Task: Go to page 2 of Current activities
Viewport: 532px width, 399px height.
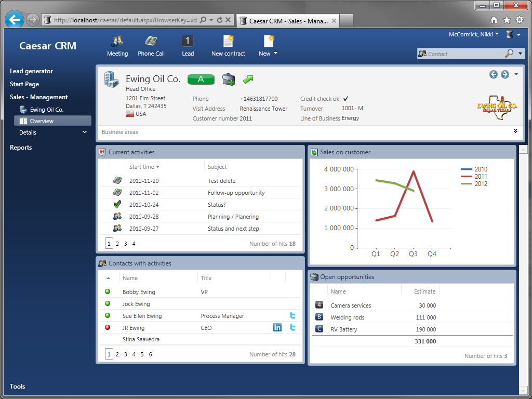Action: pos(117,244)
